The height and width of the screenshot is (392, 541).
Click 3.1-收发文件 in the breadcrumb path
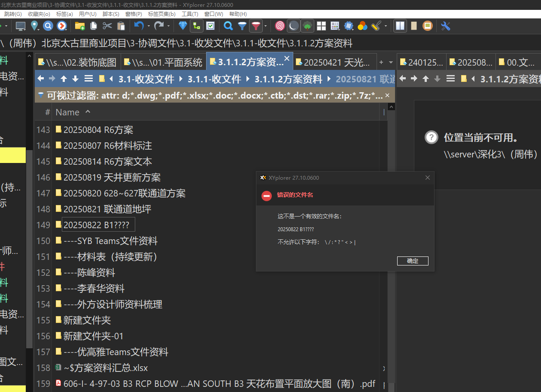(146, 79)
